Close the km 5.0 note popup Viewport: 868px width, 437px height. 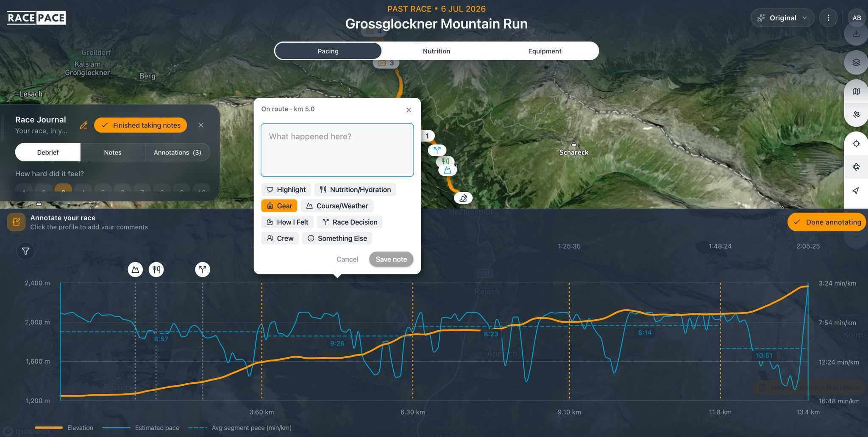click(x=409, y=110)
